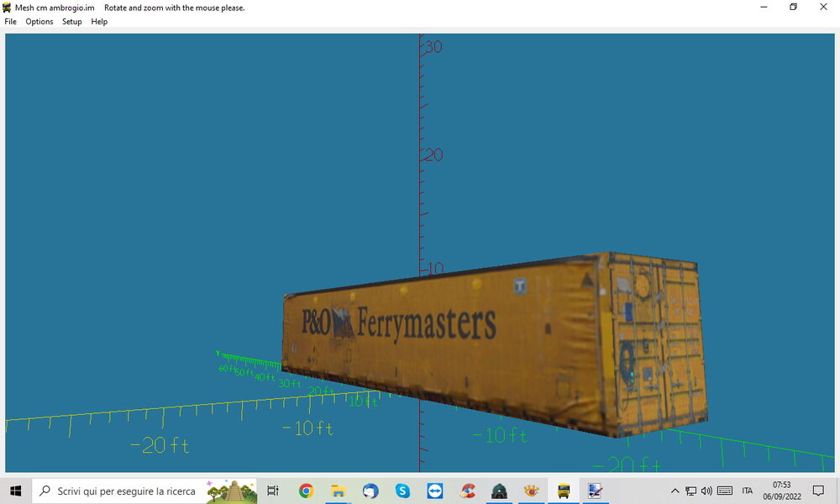Open the Windows Start menu

click(x=15, y=491)
